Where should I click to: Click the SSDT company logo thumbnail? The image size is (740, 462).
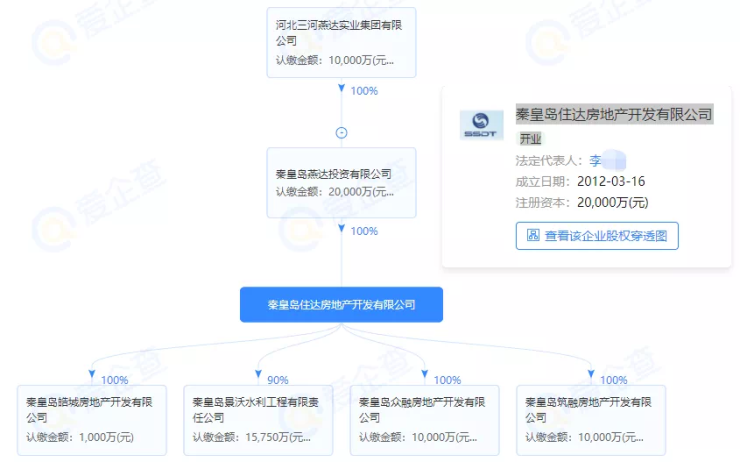(481, 125)
